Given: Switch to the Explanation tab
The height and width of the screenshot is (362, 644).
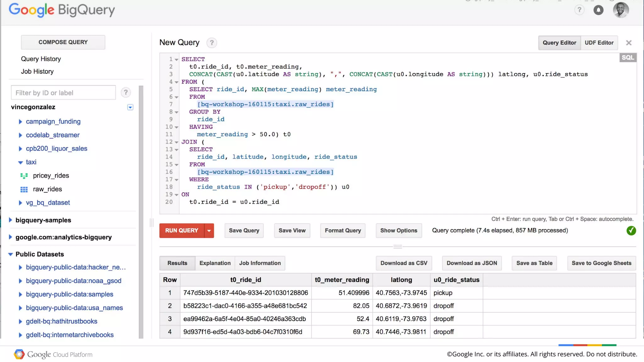Looking at the screenshot, I should 215,263.
